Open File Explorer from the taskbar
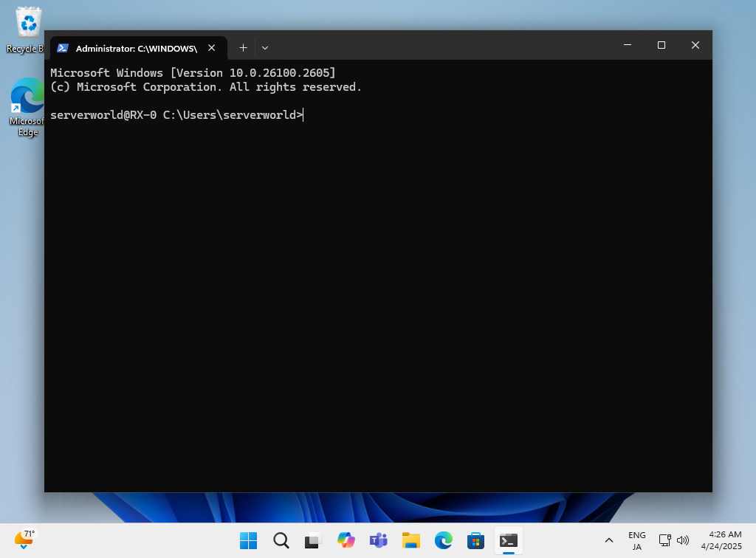 pyautogui.click(x=411, y=540)
